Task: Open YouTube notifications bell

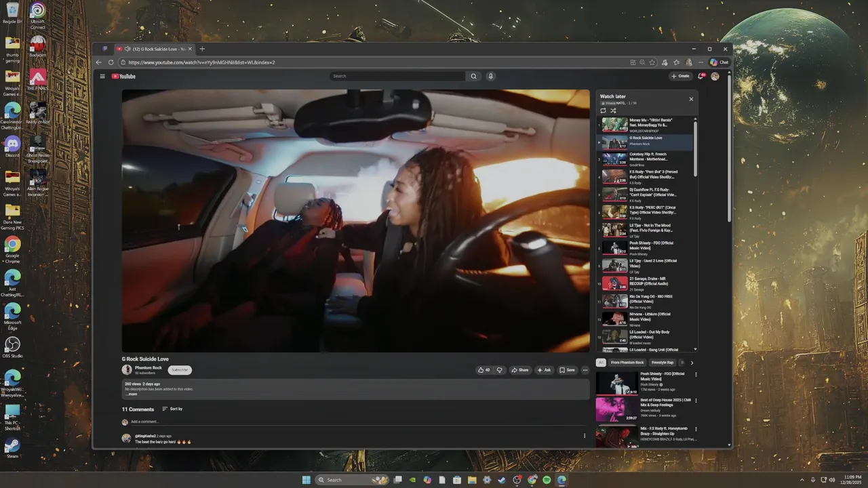Action: coord(701,76)
